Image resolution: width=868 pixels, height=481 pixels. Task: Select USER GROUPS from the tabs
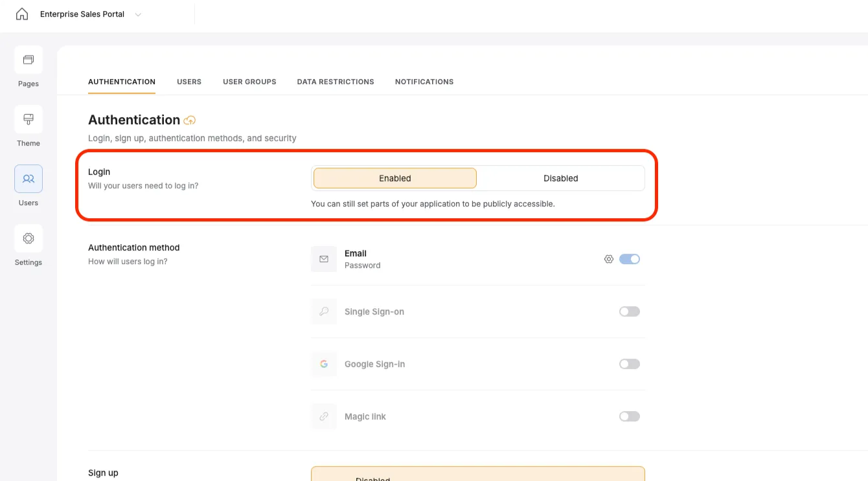(x=249, y=82)
